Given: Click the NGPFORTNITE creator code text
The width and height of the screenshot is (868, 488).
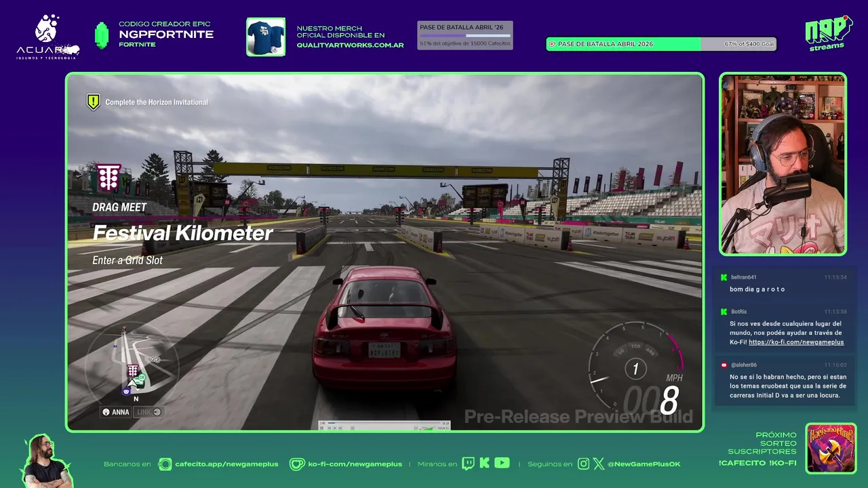Looking at the screenshot, I should click(166, 35).
